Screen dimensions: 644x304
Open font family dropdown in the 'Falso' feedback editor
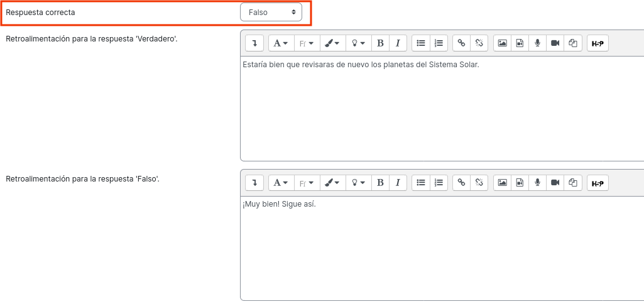click(x=307, y=183)
